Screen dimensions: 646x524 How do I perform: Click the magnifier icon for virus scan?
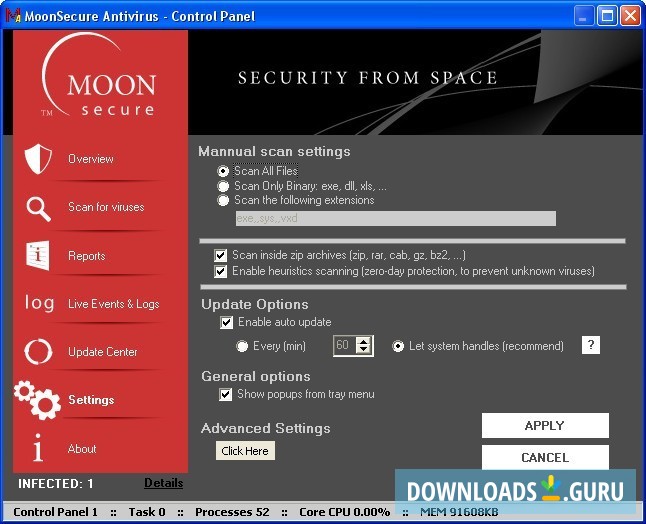coord(39,209)
